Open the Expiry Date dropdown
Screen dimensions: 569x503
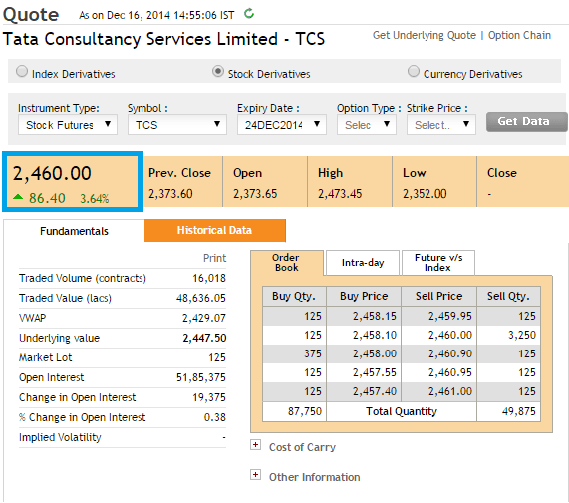[x=282, y=125]
